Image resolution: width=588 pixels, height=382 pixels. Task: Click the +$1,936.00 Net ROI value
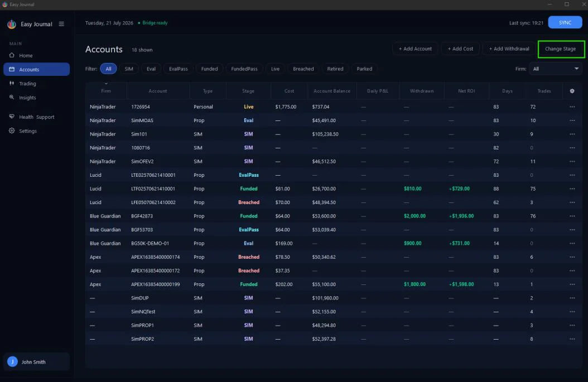461,216
